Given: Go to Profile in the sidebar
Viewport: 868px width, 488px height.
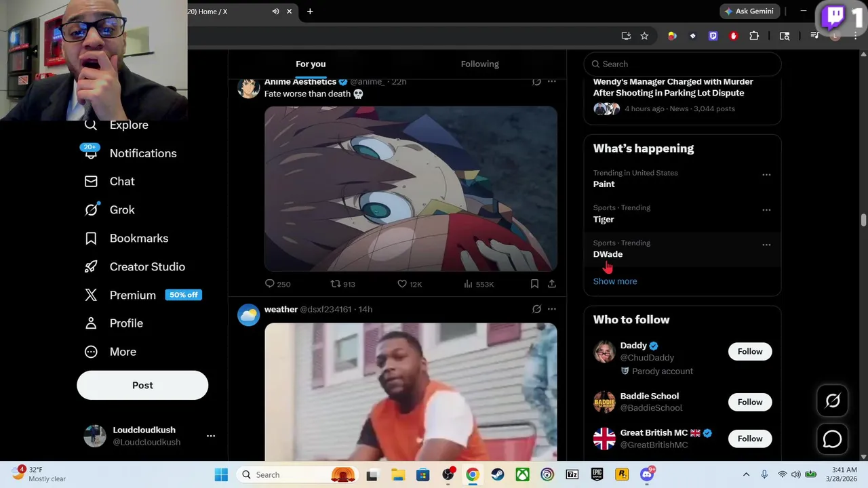Looking at the screenshot, I should (126, 323).
